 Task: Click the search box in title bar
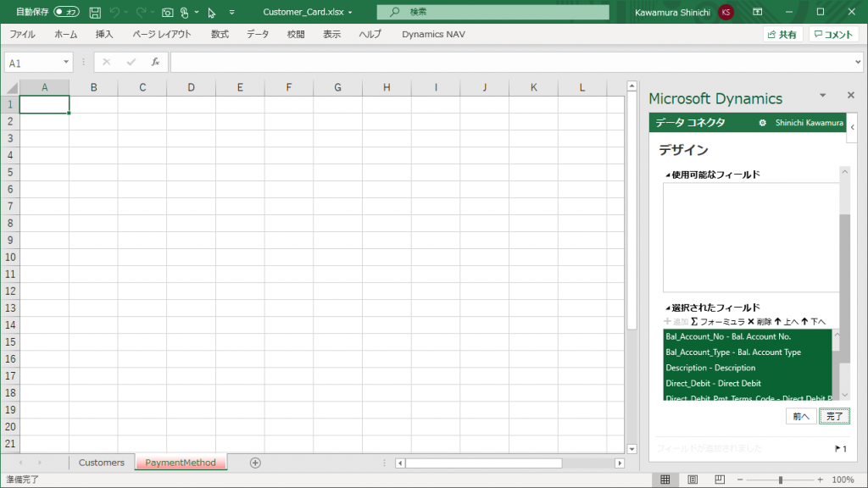[492, 12]
